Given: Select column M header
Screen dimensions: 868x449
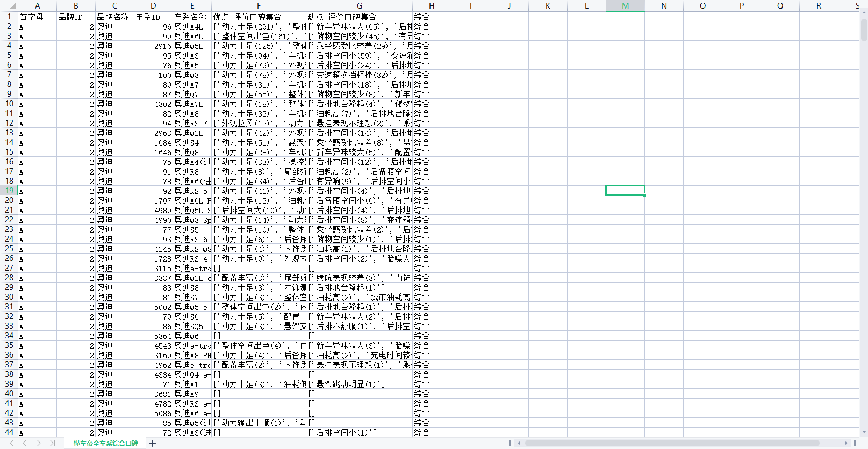Looking at the screenshot, I should point(625,5).
